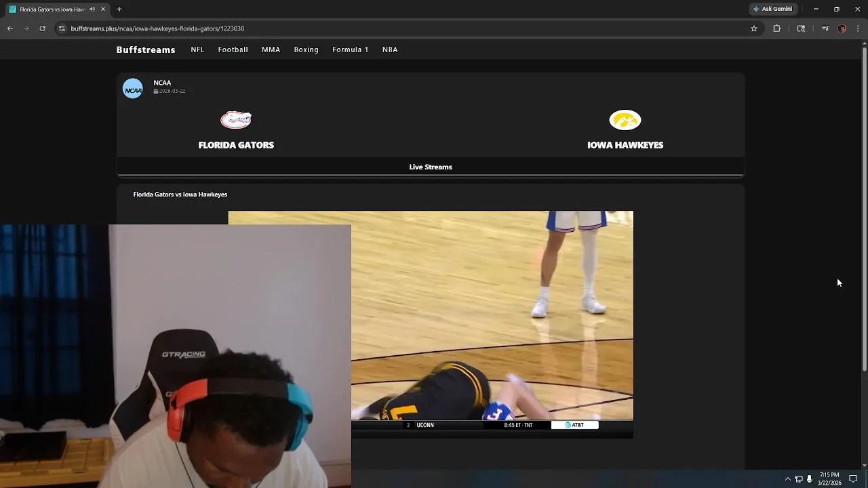Go to the Football section
868x488 pixels.
pyautogui.click(x=233, y=49)
